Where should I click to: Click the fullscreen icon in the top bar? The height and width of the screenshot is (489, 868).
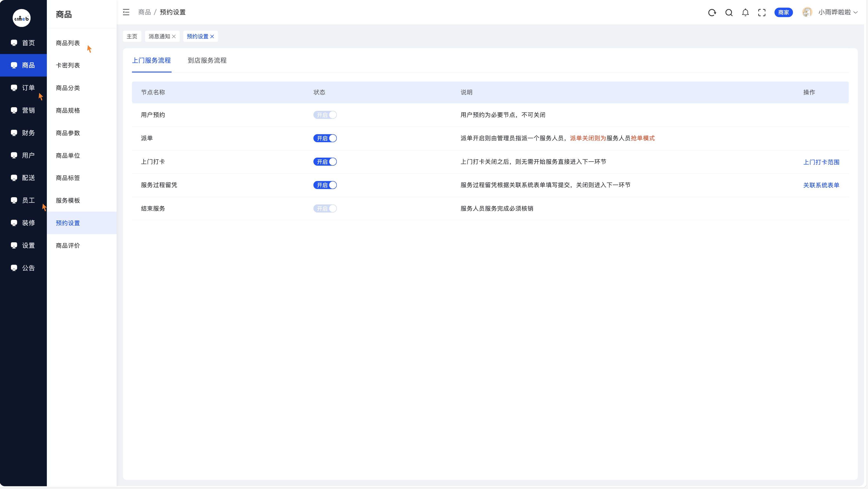[762, 12]
